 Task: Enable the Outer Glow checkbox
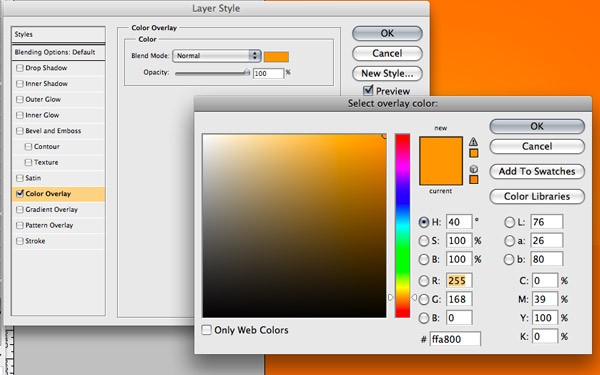click(20, 99)
